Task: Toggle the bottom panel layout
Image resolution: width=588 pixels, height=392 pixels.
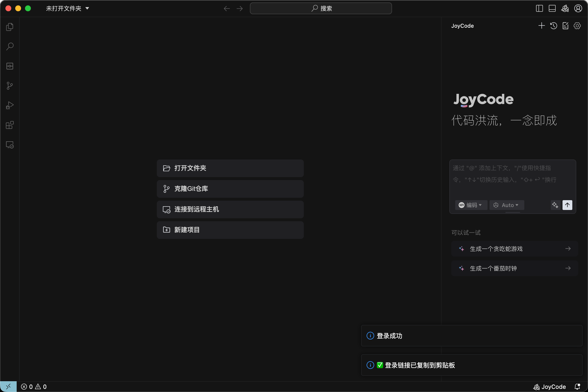Action: click(x=552, y=9)
